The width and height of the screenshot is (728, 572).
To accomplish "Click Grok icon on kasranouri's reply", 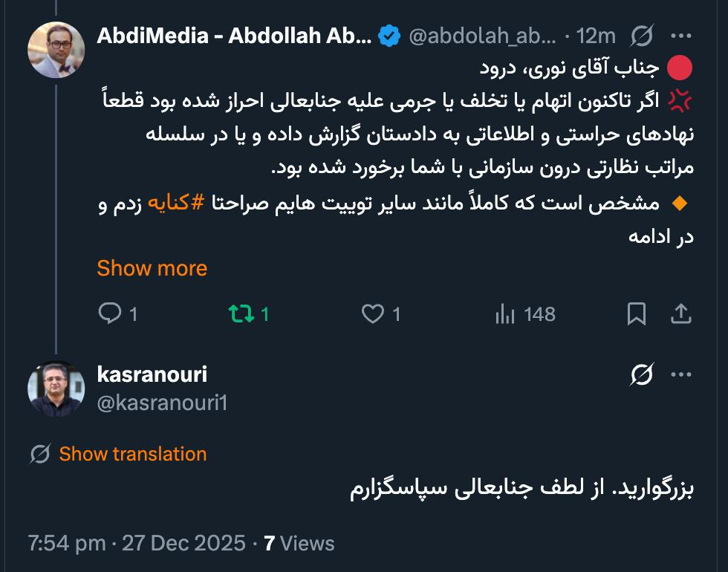I will [641, 376].
